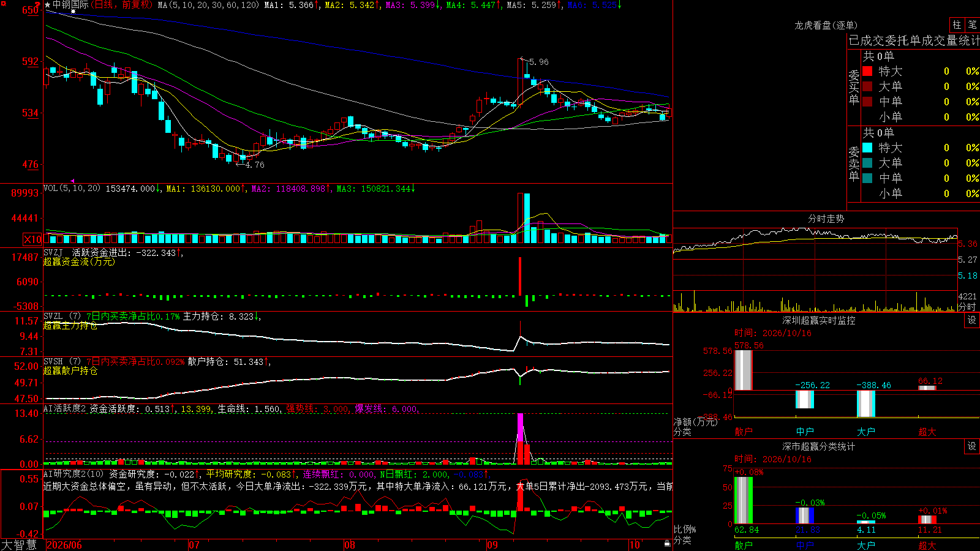Click the 62.84 value under the green bar

pyautogui.click(x=747, y=530)
